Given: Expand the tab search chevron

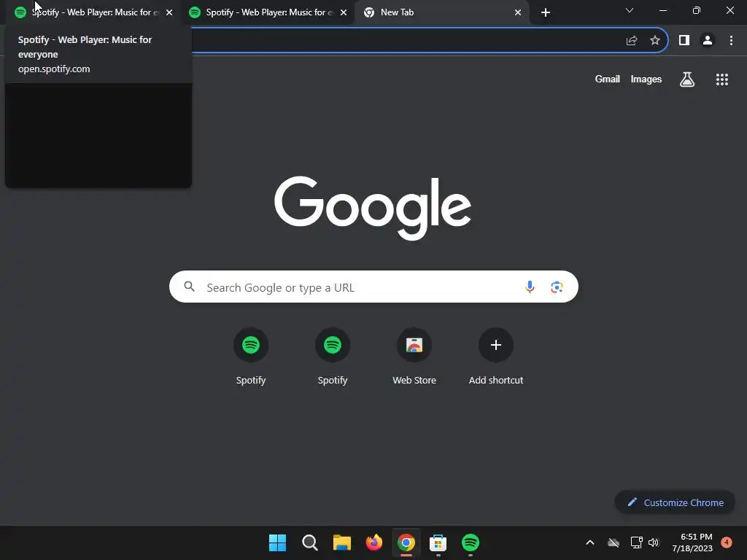Looking at the screenshot, I should point(630,10).
